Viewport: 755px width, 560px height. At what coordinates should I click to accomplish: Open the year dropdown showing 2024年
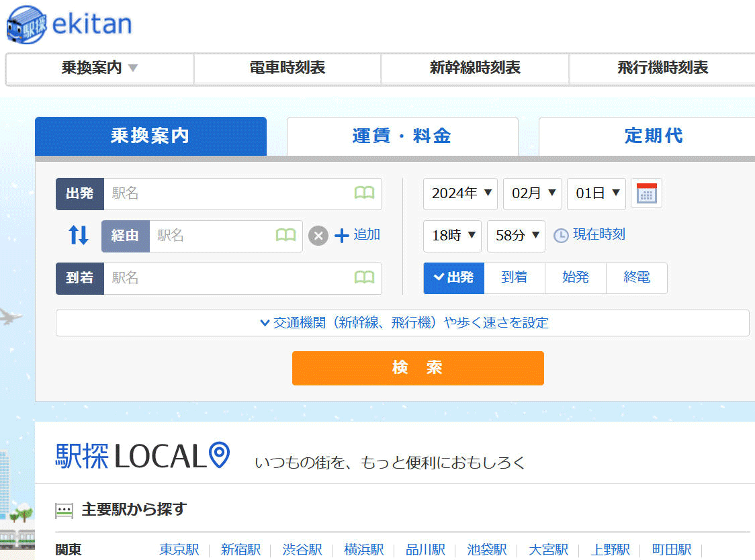(x=460, y=193)
